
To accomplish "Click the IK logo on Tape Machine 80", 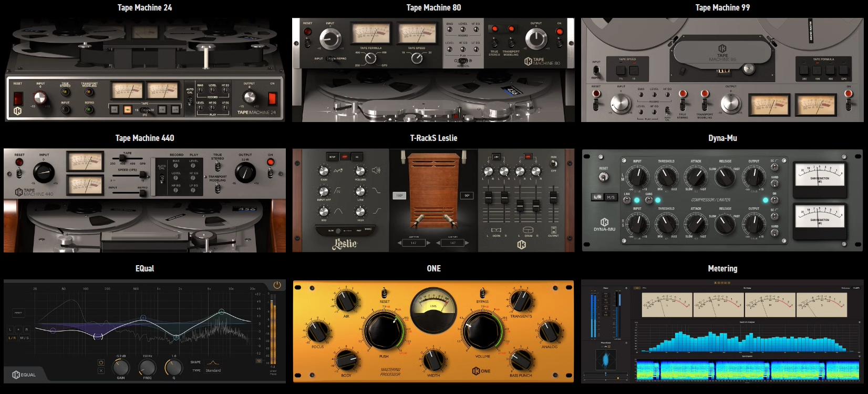I will [528, 62].
